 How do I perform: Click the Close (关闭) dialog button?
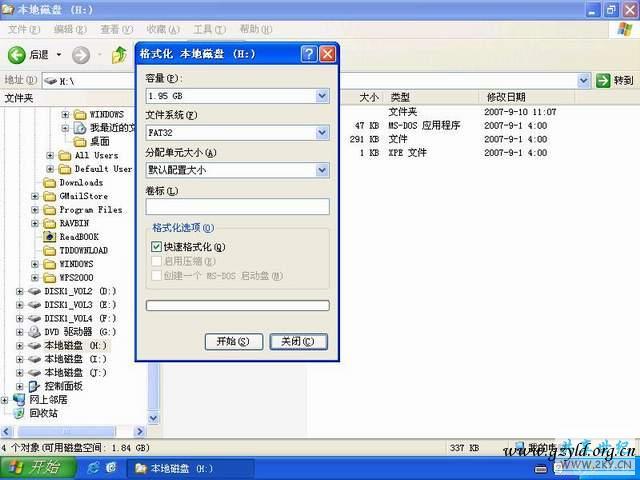click(x=298, y=341)
